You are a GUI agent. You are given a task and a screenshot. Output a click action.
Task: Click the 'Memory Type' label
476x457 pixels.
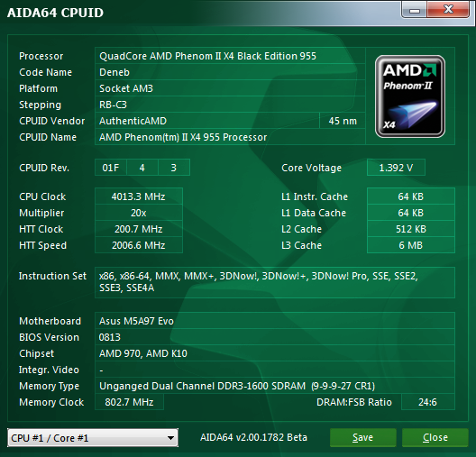[x=50, y=386]
